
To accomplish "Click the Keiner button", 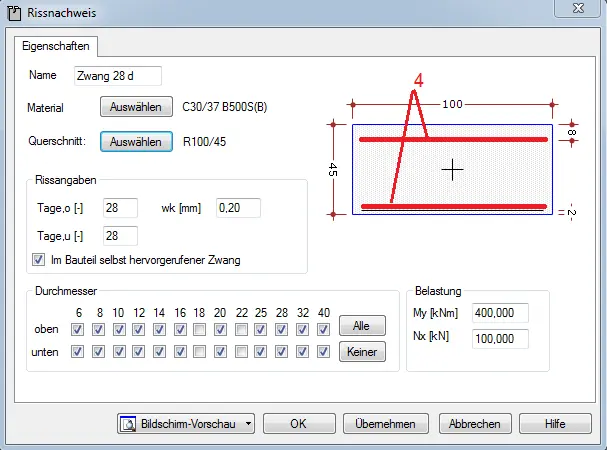I will 362,352.
